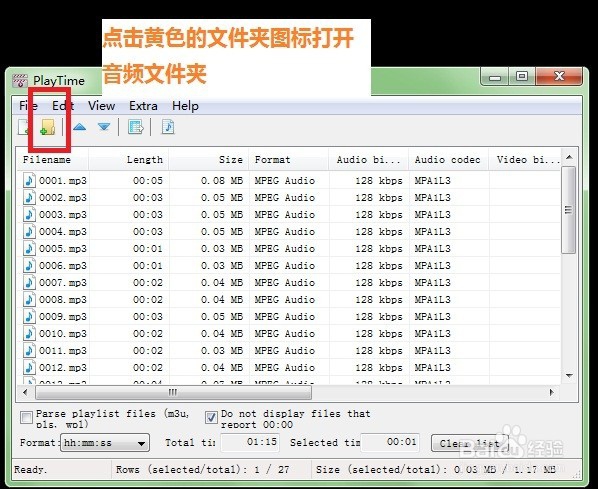Move the selected item down with the blue arrow
This screenshot has height=489, width=598.
(104, 127)
